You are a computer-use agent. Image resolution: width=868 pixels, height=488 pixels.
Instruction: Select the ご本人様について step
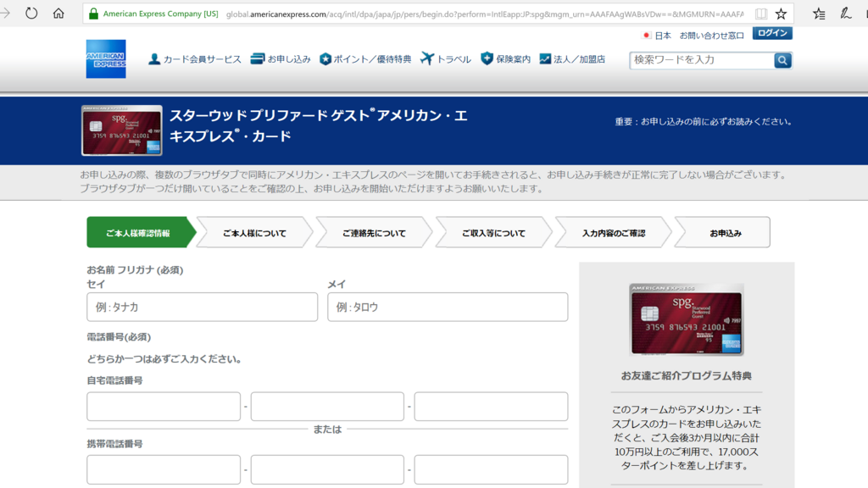click(x=254, y=233)
